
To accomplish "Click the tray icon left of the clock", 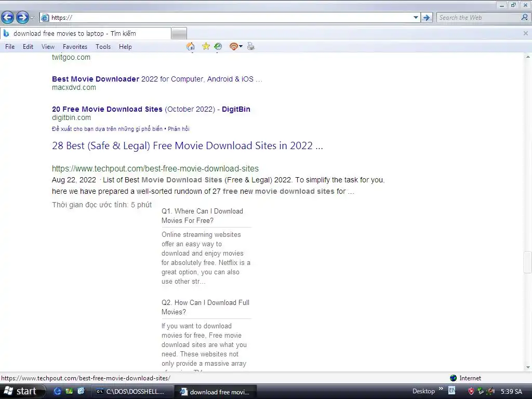I will click(490, 391).
